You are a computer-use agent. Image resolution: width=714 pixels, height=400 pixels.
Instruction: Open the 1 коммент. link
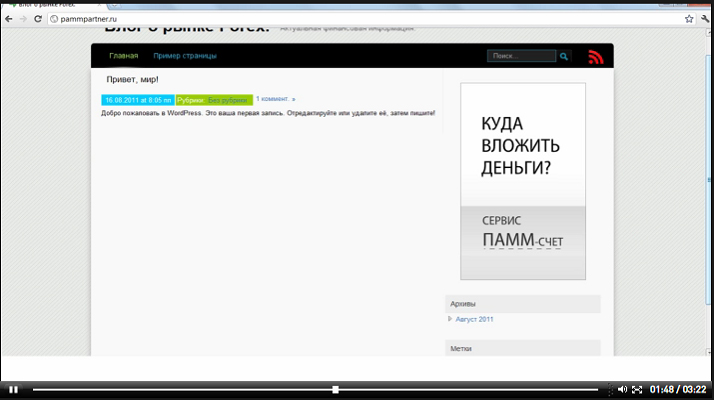(x=275, y=100)
